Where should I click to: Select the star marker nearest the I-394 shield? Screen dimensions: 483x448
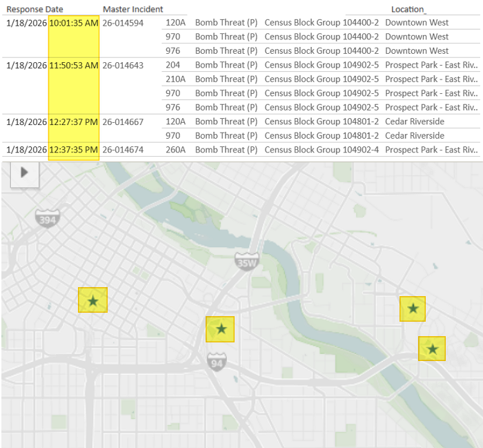(92, 300)
